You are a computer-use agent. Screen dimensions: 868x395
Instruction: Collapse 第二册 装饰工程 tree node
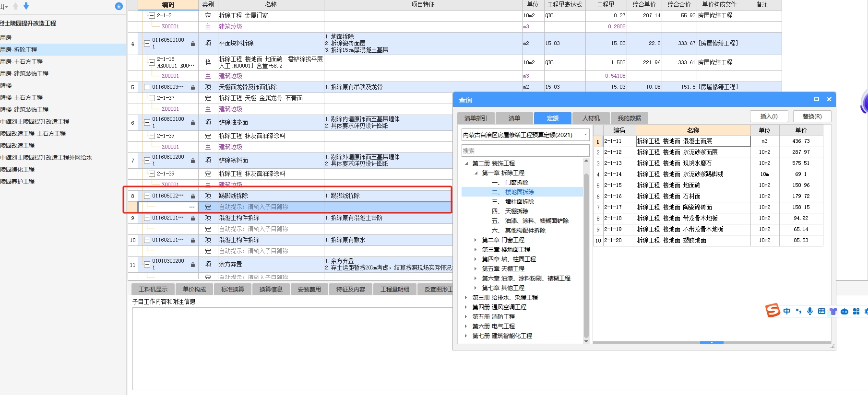tap(466, 163)
